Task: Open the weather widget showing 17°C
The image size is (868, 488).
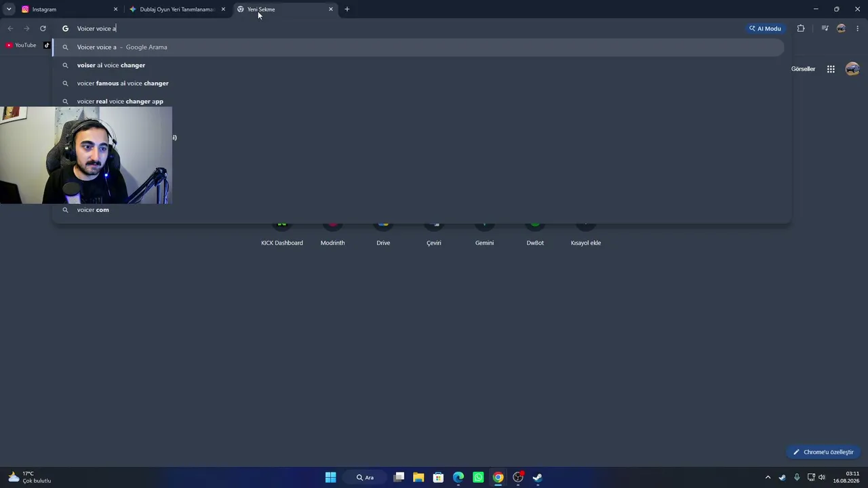Action: pyautogui.click(x=30, y=477)
